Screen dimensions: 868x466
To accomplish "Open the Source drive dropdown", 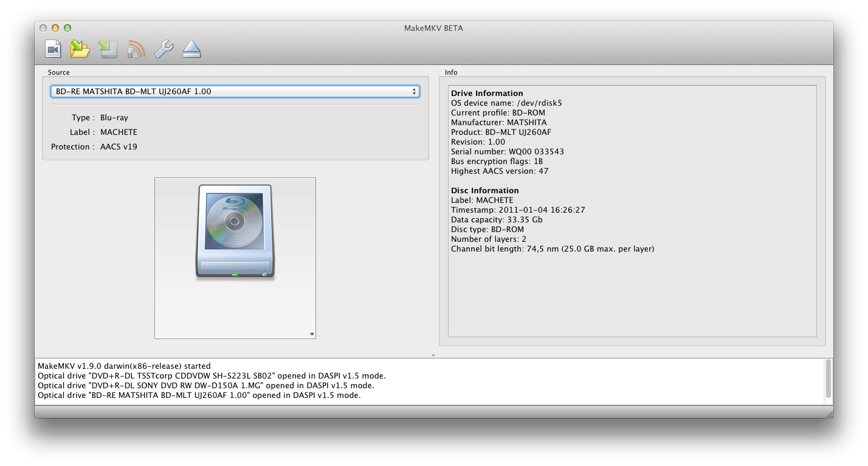I will tap(235, 91).
